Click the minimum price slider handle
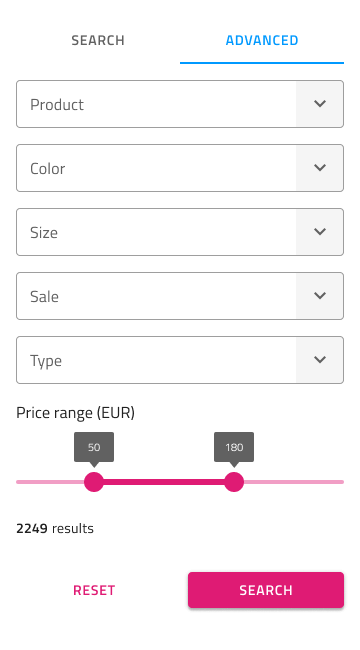The width and height of the screenshot is (360, 650). tap(94, 482)
